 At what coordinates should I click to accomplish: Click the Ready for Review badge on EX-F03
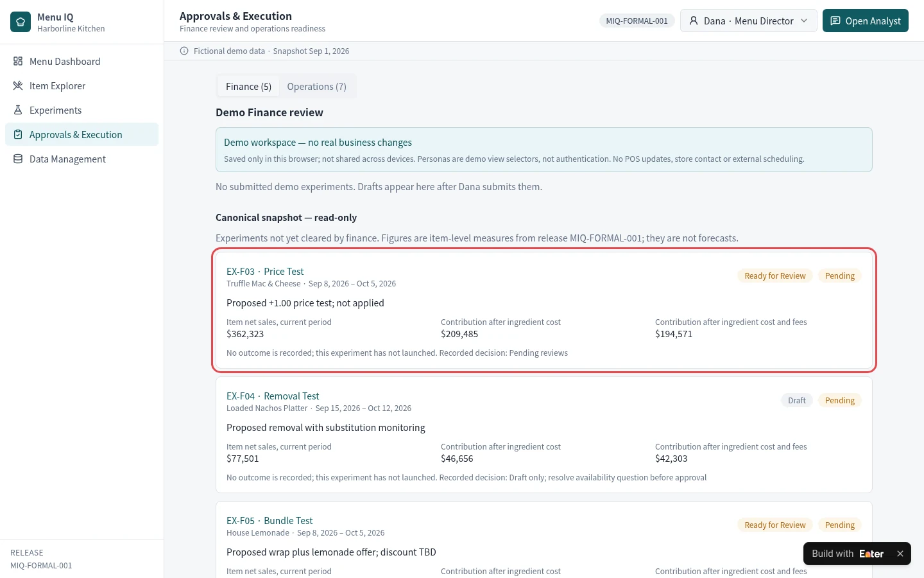pos(775,276)
